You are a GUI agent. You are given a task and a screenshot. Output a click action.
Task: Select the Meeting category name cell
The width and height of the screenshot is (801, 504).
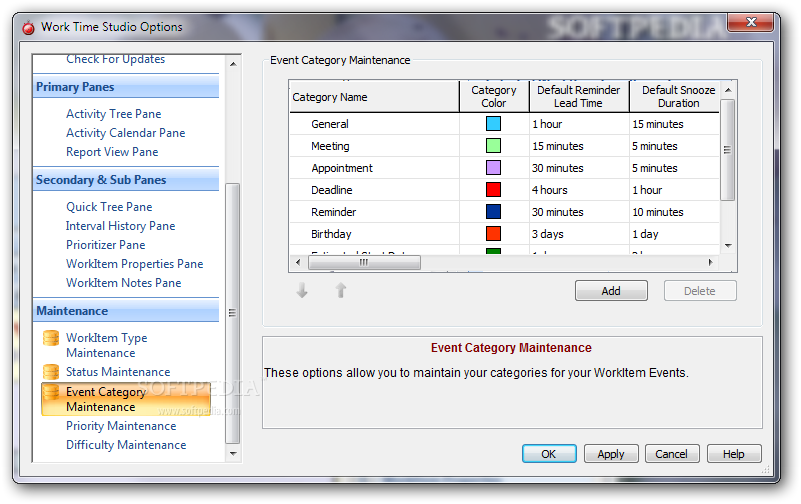click(x=374, y=146)
